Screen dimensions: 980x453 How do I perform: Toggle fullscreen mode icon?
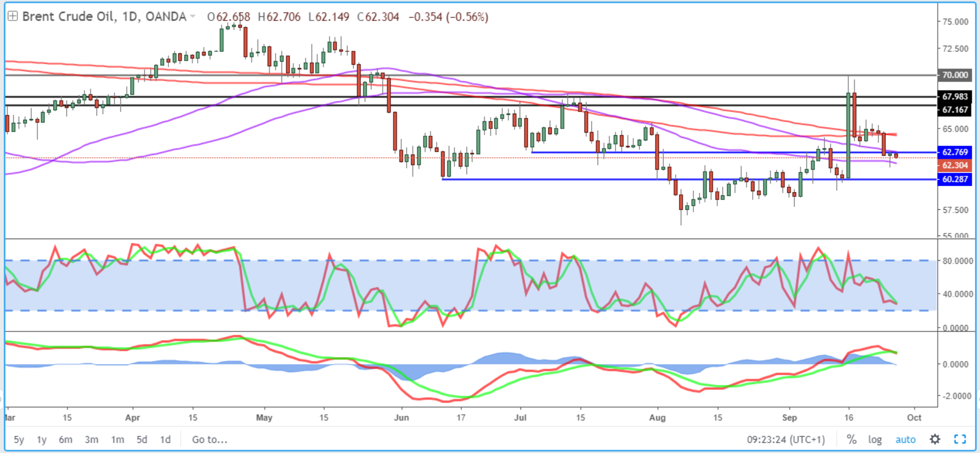click(x=959, y=439)
